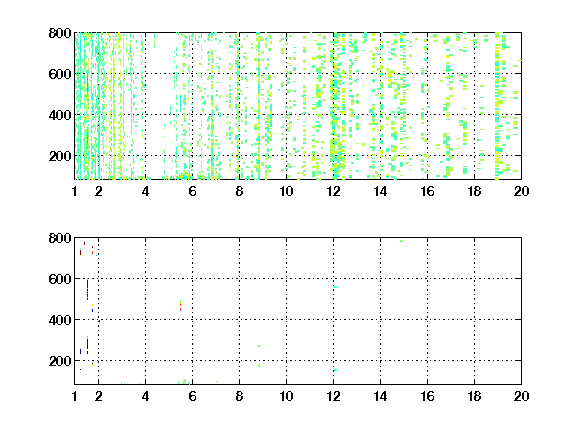Click the x-axis label 20 under top plot

(521, 191)
